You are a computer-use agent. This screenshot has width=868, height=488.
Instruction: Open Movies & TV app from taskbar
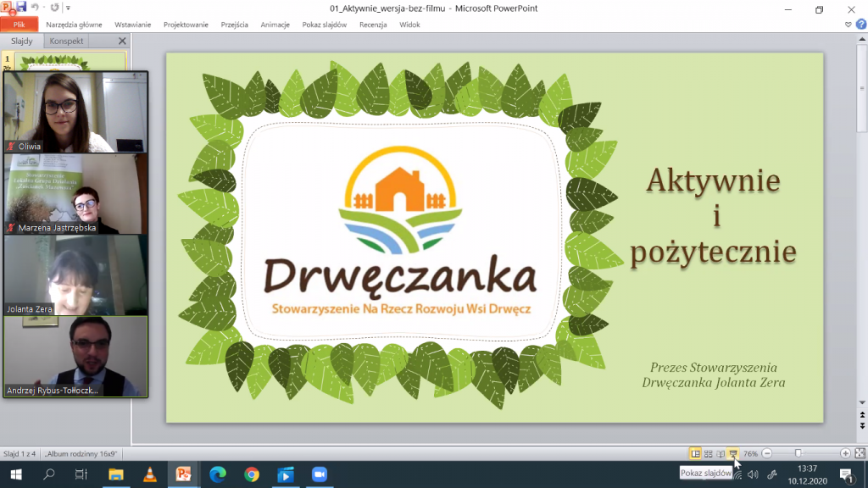click(x=286, y=474)
